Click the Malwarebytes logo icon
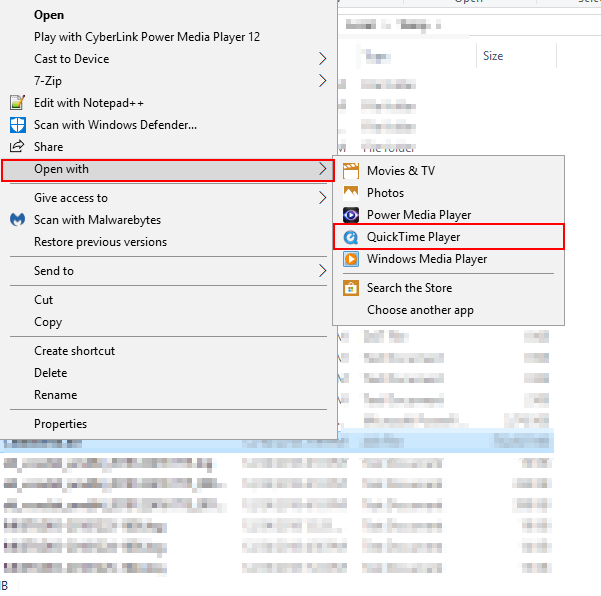Viewport: 601px width, 596px height. (x=17, y=220)
